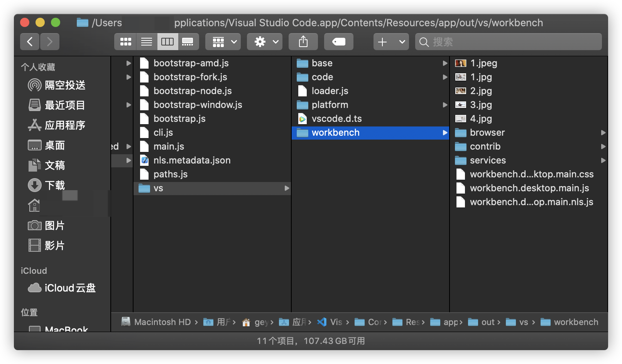Image resolution: width=622 pixels, height=364 pixels.
Task: Go forward with the right arrow
Action: pos(49,42)
